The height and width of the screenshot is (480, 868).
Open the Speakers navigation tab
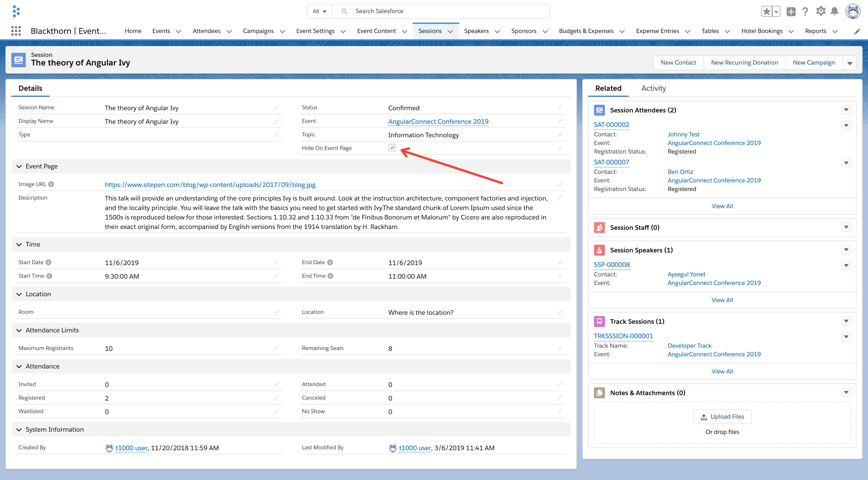(476, 31)
